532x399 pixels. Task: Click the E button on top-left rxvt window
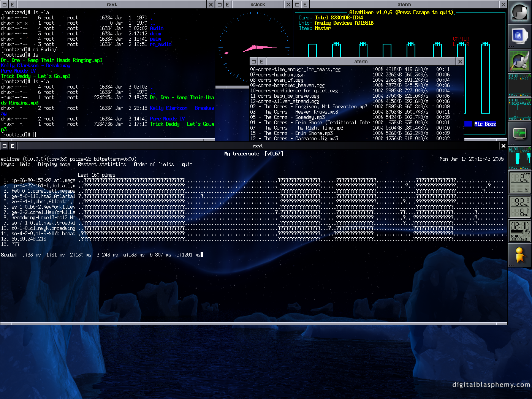pos(13,5)
